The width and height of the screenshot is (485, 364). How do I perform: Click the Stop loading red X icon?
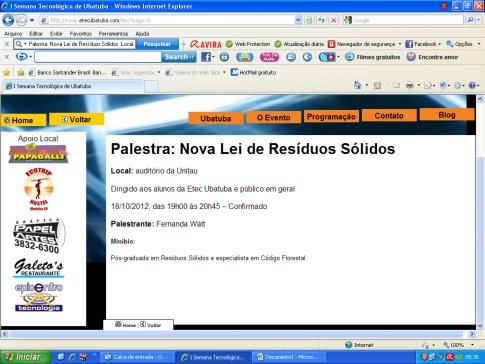(333, 20)
